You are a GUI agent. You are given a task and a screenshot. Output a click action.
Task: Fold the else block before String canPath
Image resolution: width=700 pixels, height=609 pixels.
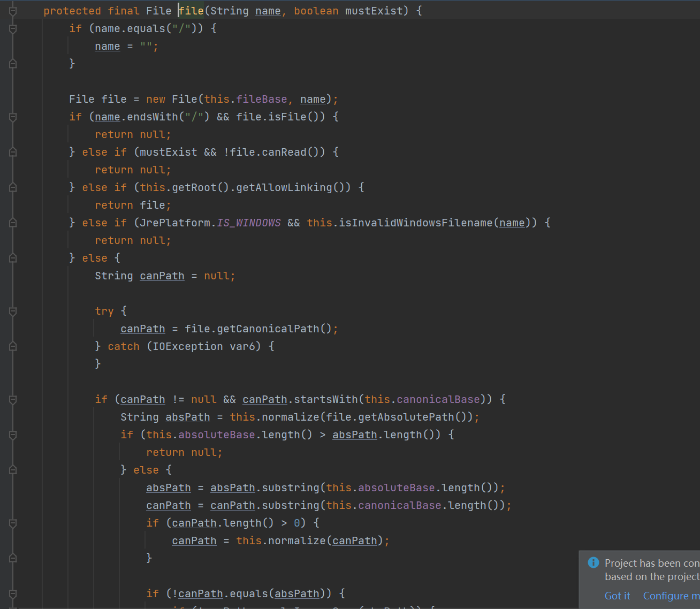tap(13, 258)
